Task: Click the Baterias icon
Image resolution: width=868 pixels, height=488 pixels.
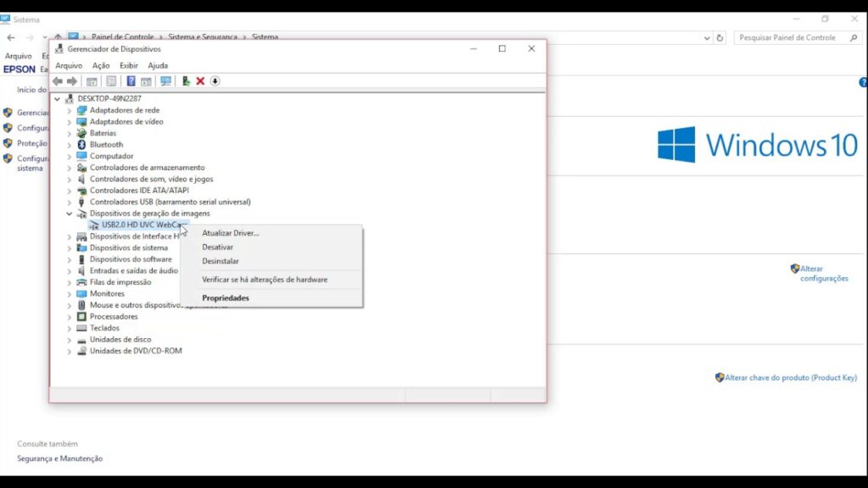Action: coord(81,133)
